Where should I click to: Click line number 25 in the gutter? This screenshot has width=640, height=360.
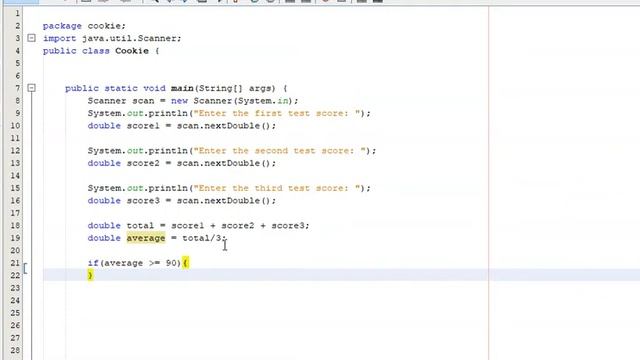(x=15, y=313)
